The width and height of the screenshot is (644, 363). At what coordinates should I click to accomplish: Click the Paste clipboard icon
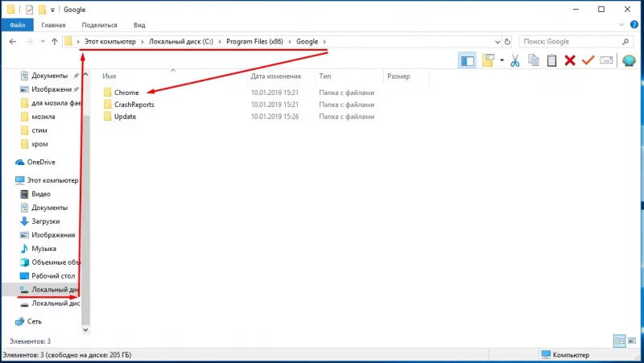551,60
